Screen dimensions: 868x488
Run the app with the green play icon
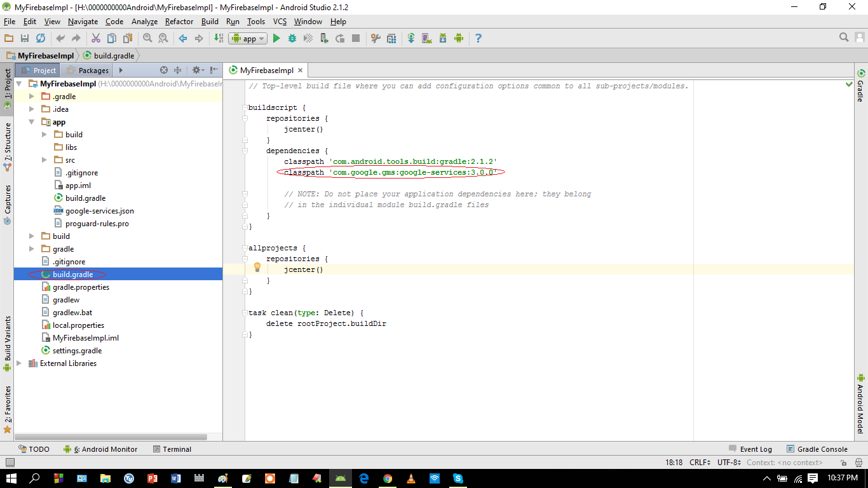click(276, 39)
